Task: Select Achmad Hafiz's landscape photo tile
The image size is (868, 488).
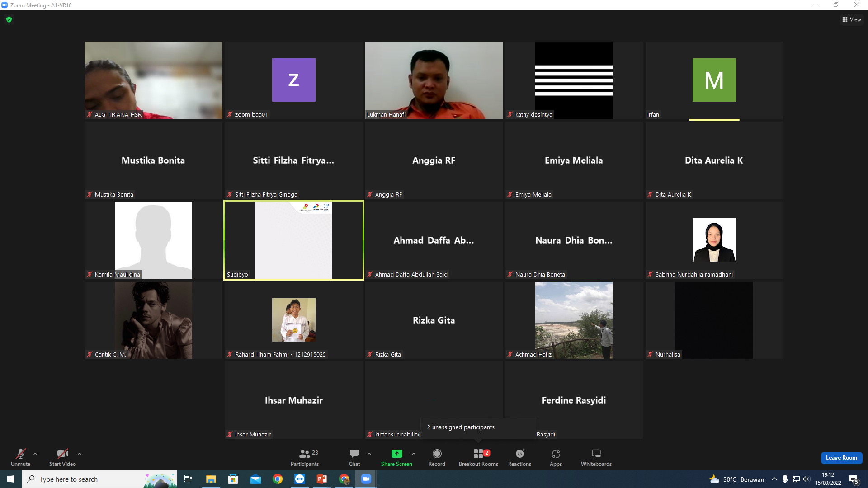Action: click(574, 320)
